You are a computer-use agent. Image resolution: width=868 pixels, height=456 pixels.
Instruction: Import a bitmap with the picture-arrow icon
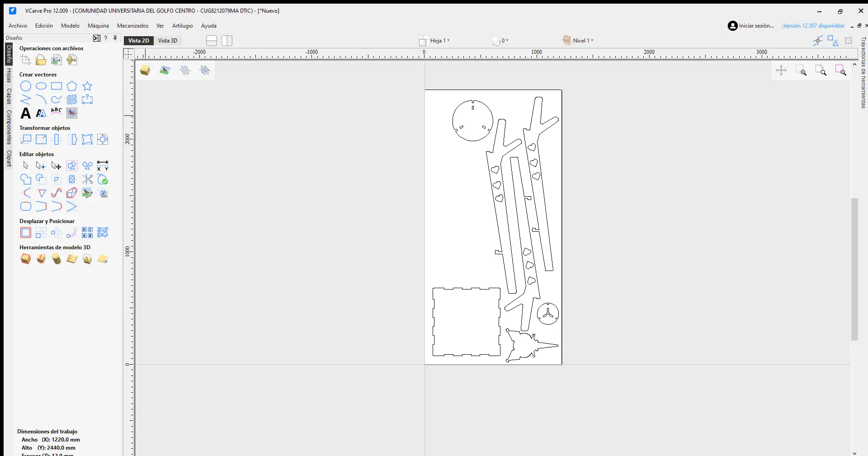57,60
